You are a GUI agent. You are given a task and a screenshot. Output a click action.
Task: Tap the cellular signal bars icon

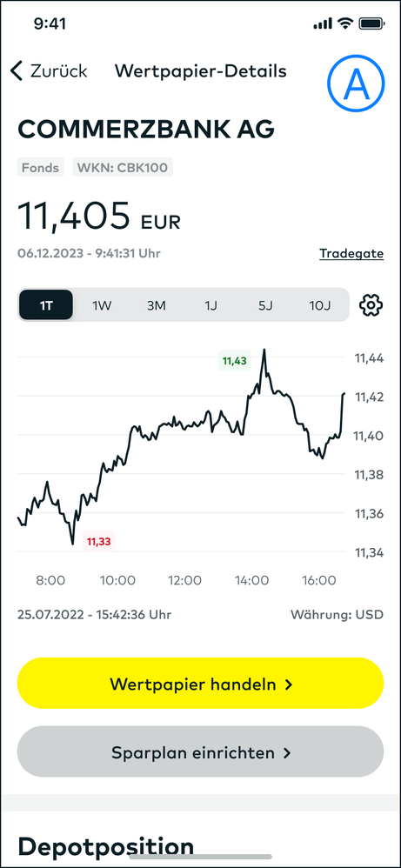click(324, 23)
